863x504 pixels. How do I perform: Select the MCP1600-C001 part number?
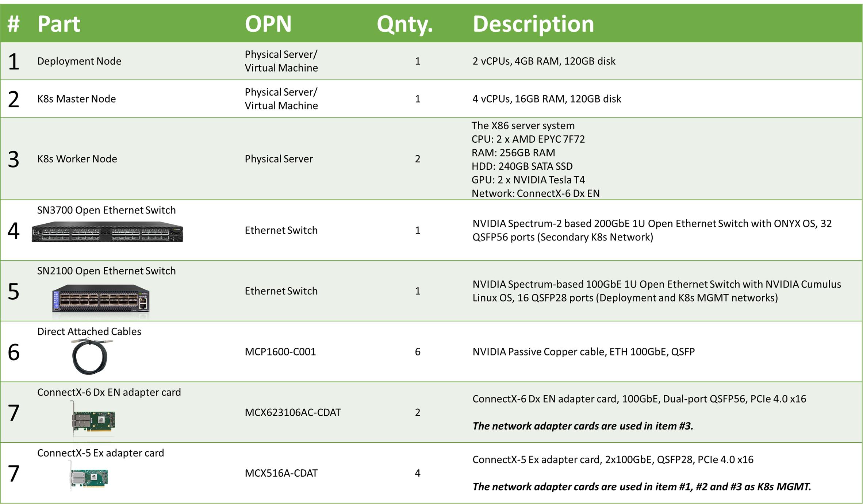(x=280, y=352)
